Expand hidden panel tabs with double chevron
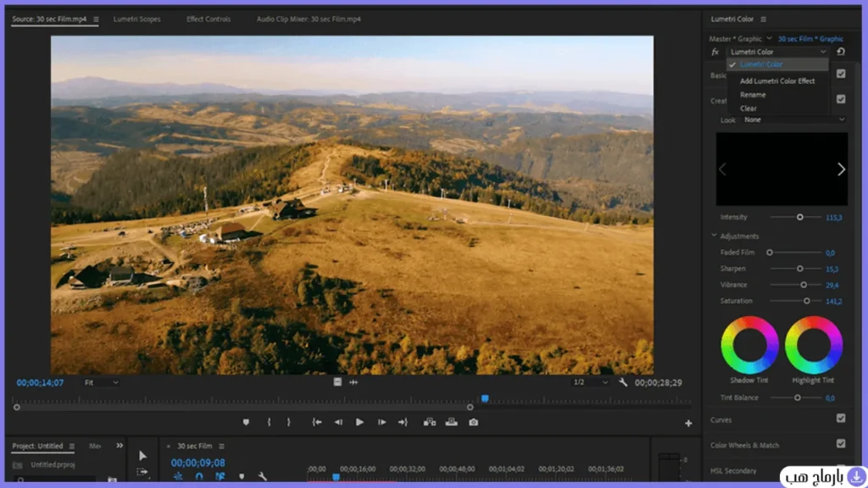The image size is (868, 488). [x=120, y=446]
